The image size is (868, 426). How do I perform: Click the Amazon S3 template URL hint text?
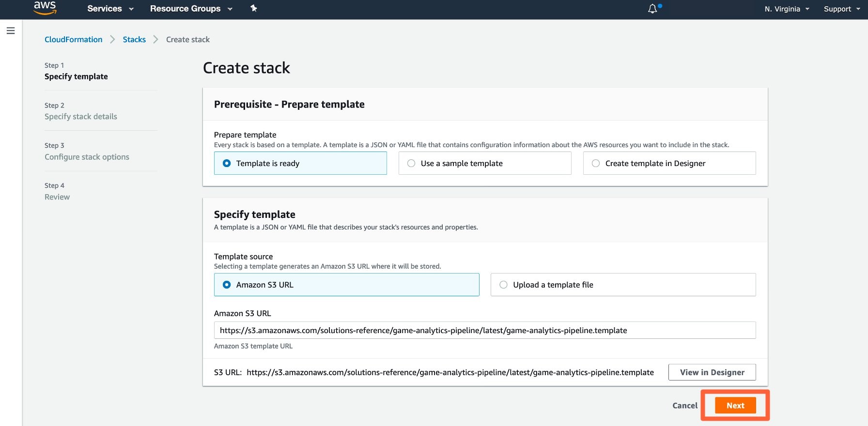253,346
